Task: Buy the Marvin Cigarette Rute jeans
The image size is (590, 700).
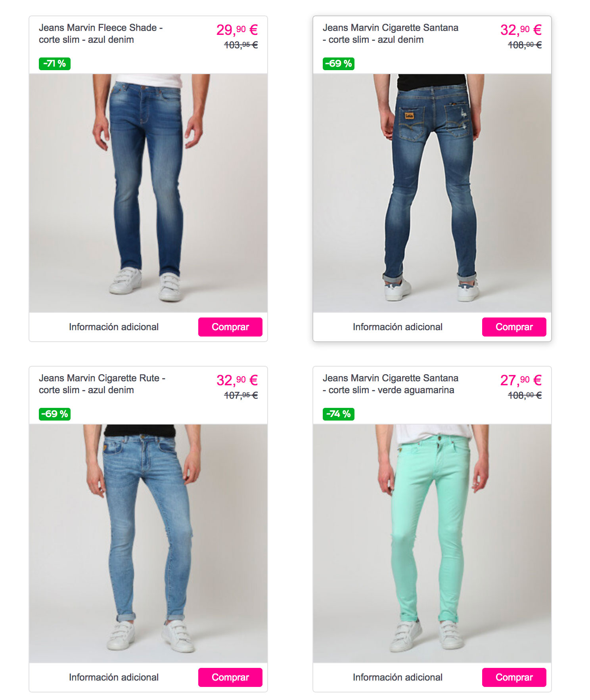Action: (x=230, y=677)
